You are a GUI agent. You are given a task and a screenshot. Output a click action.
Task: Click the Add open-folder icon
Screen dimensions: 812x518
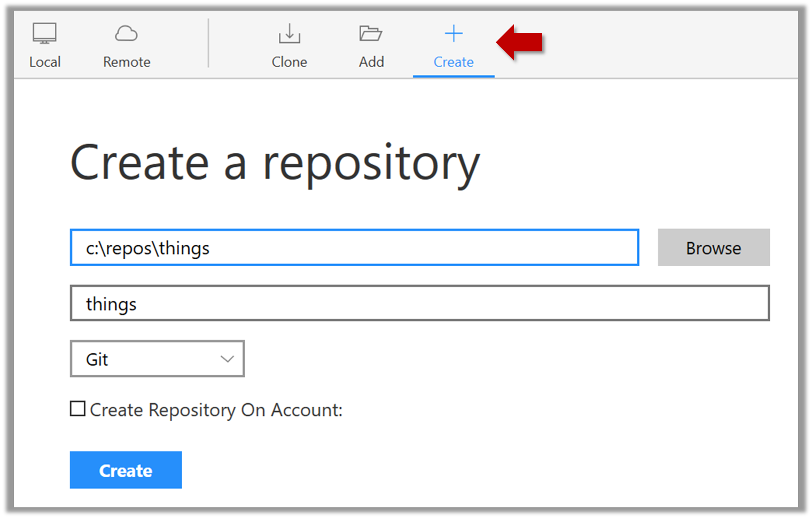coord(370,34)
